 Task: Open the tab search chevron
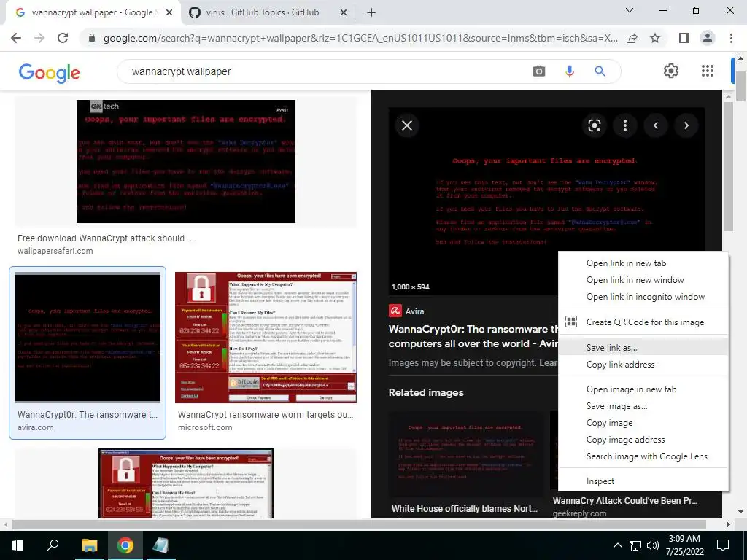coord(630,10)
